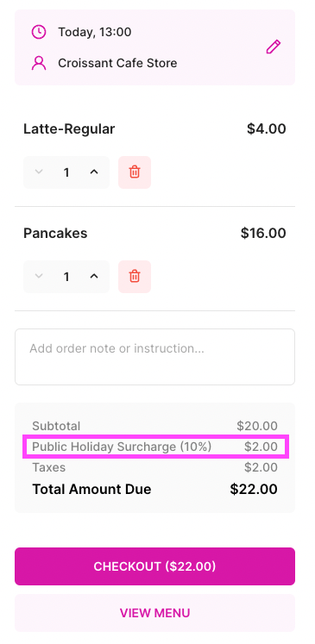Screen dimensions: 315x644
Task: Open the View Menu button
Action: point(155,613)
